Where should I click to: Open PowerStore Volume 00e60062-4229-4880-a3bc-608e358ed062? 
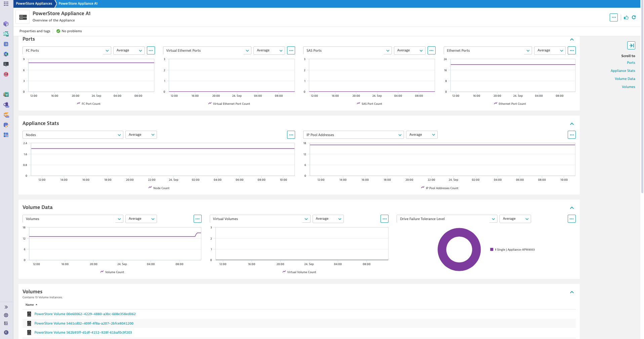pyautogui.click(x=85, y=314)
